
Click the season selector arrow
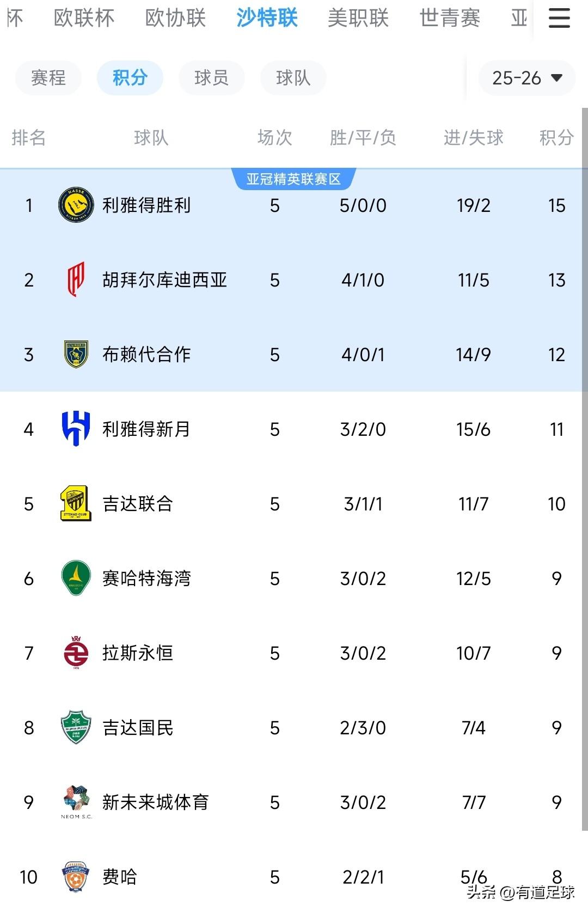pos(556,78)
